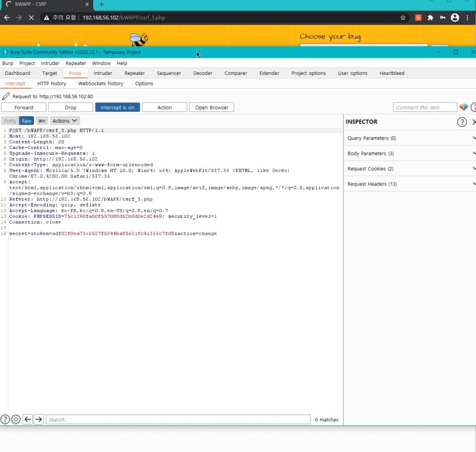Switch to the Dashboard tab

[18, 73]
